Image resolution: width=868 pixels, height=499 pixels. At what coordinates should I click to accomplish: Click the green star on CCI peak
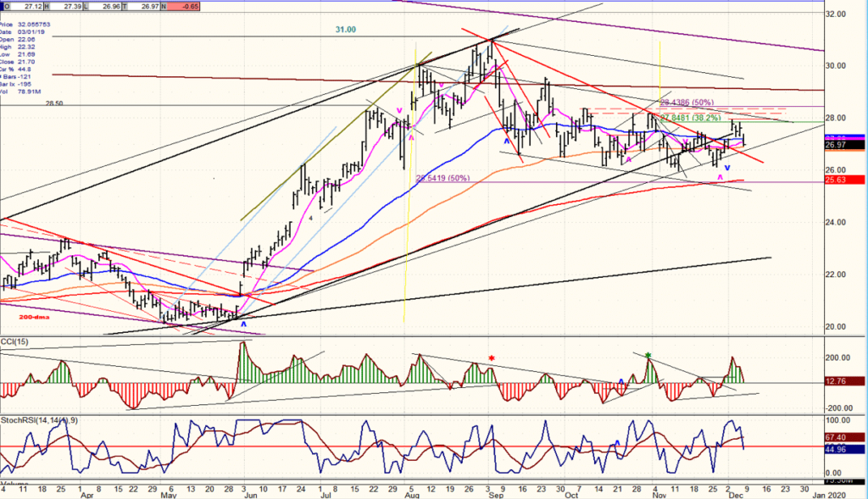coord(648,355)
